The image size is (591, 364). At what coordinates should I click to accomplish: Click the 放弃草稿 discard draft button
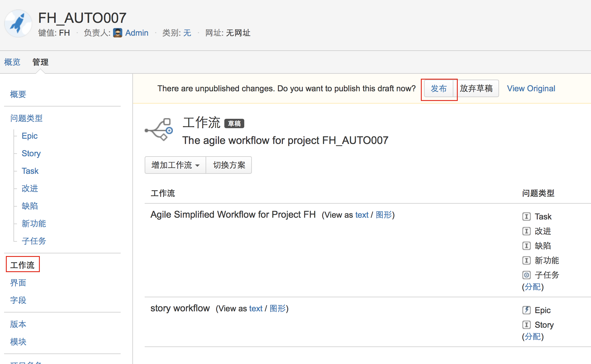coord(476,88)
